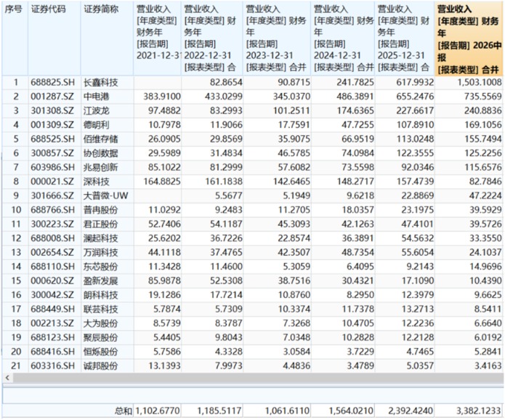Viewport: 505px width, 420px height.
Task: Select stock code 688008.SH
Action: (52, 238)
